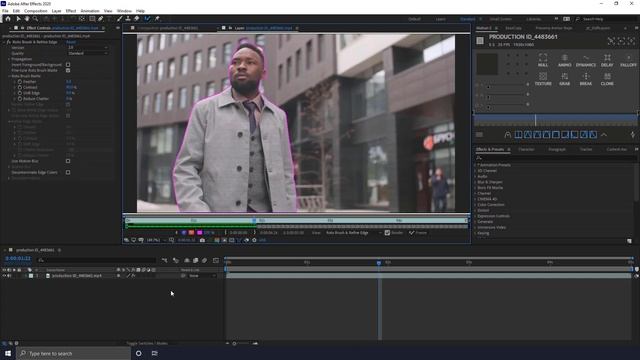Viewport: 640px width, 360px height.
Task: Select the Brush tool
Action: (120, 19)
